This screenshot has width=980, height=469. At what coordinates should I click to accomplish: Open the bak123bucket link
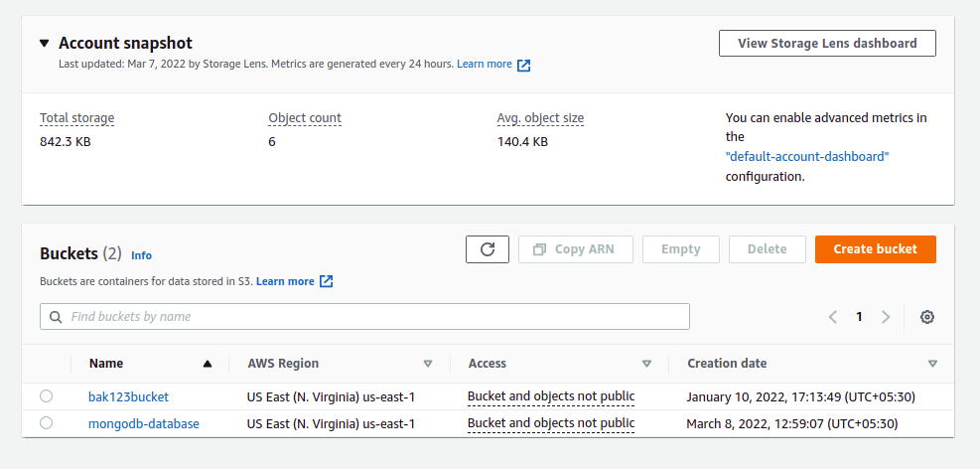pos(128,396)
